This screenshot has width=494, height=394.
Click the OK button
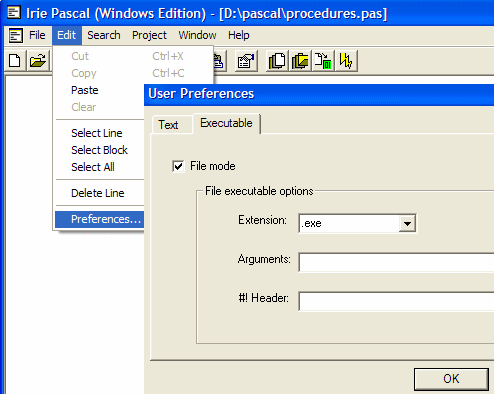(x=451, y=379)
